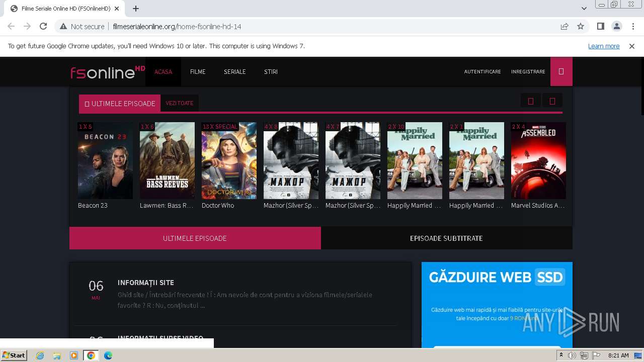Screen dimensions: 644x362
Task: Open the Windows Start menu
Action: tap(14, 355)
